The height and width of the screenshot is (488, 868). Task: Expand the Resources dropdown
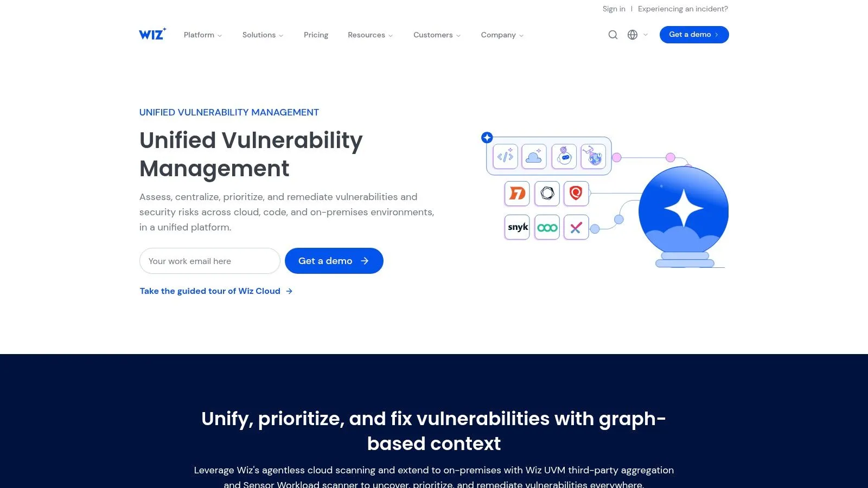tap(370, 35)
